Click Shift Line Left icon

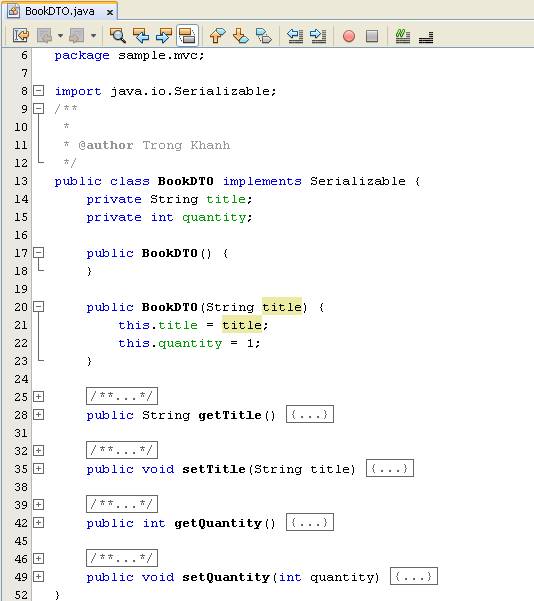(295, 36)
